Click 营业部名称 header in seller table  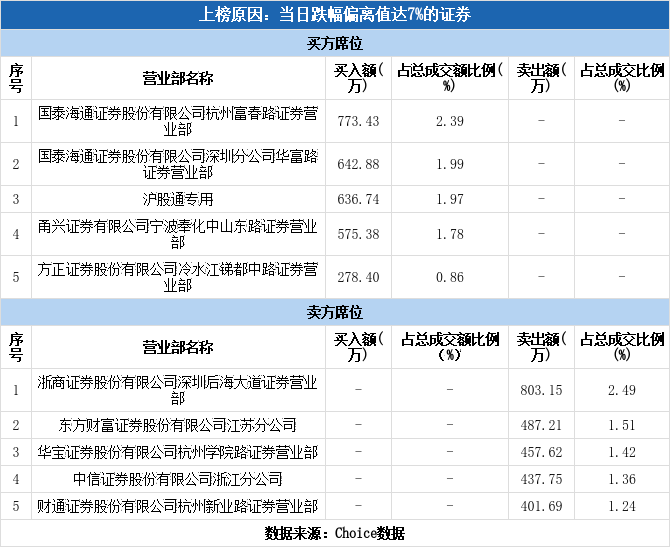(x=178, y=347)
